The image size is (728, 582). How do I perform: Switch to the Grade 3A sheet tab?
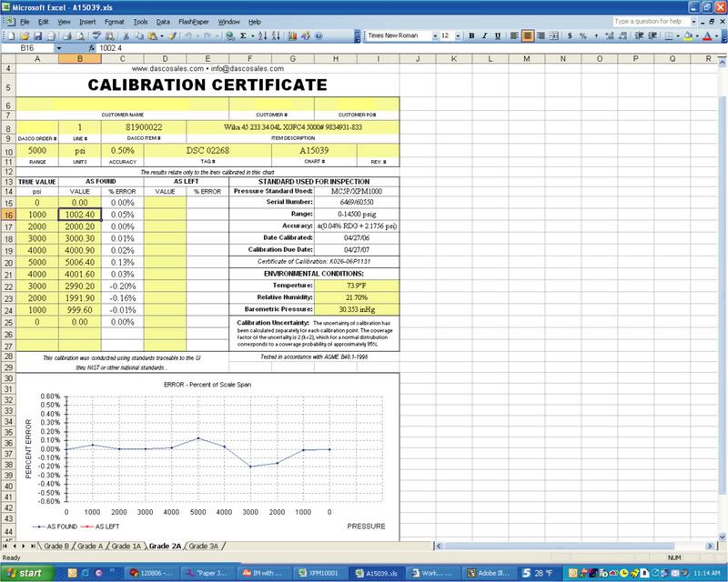pos(202,547)
